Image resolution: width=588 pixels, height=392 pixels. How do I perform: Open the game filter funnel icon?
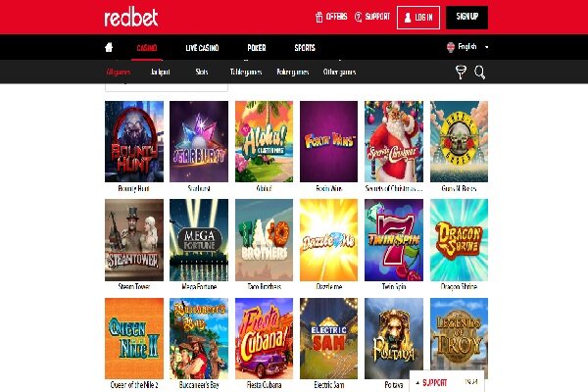point(461,72)
